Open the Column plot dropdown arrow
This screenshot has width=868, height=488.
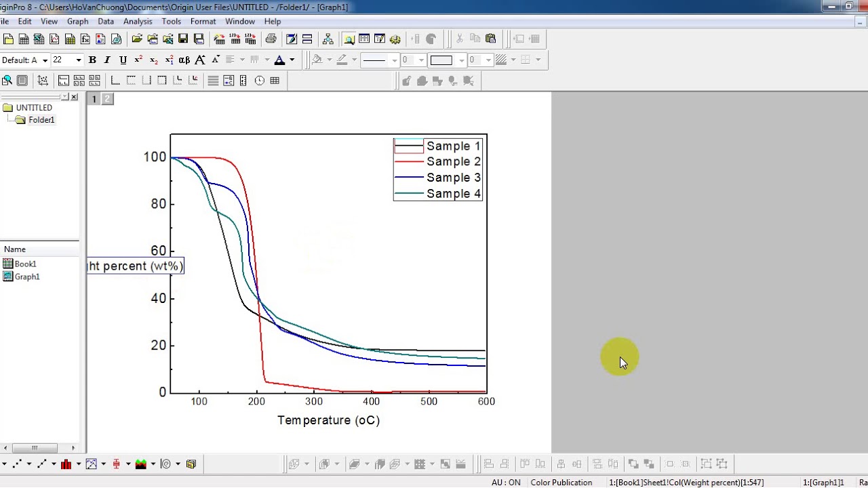[x=78, y=464]
